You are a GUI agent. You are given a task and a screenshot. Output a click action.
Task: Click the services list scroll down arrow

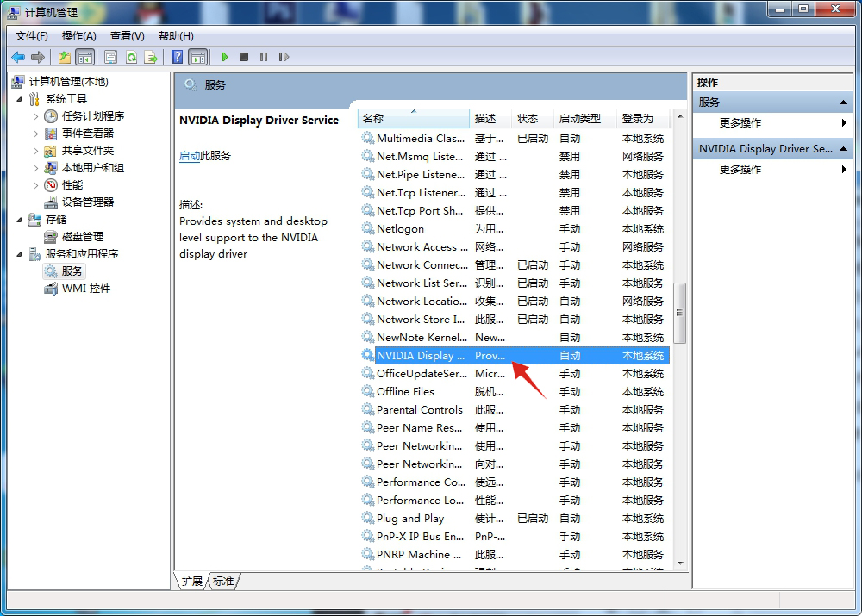coord(680,563)
